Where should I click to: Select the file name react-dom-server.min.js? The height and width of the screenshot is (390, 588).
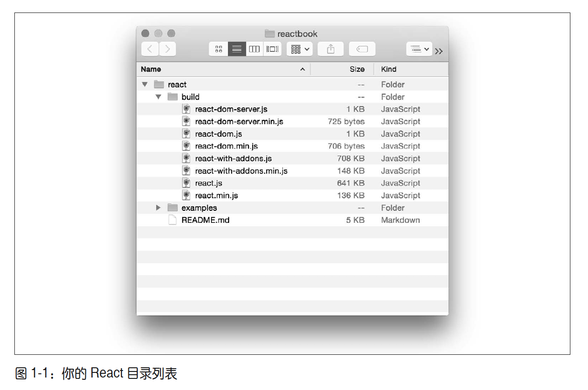(x=239, y=121)
